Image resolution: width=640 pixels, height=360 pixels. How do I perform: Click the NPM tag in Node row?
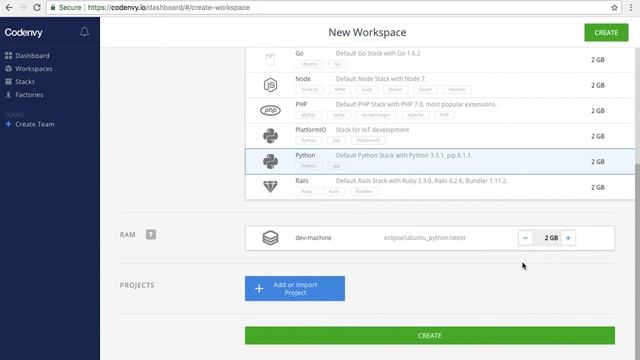(340, 89)
